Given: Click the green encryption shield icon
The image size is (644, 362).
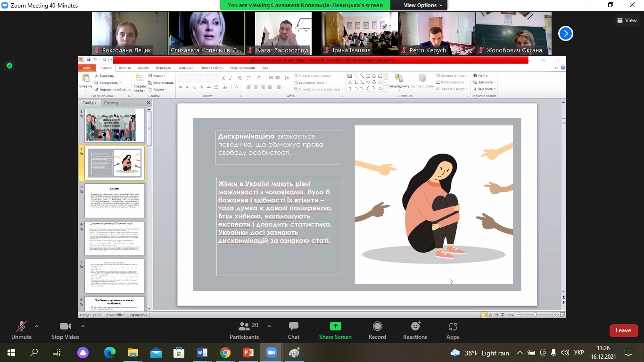Looking at the screenshot, I should coord(9,66).
